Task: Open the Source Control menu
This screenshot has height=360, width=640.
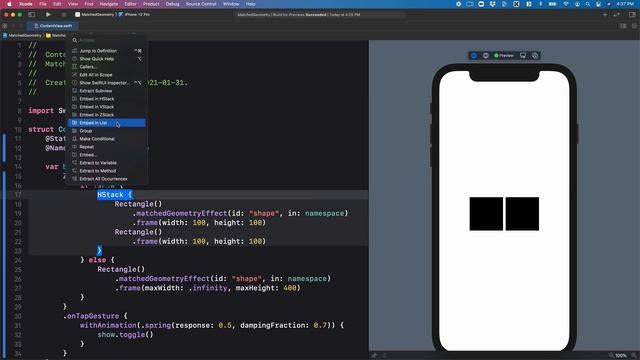Action: pos(201,4)
